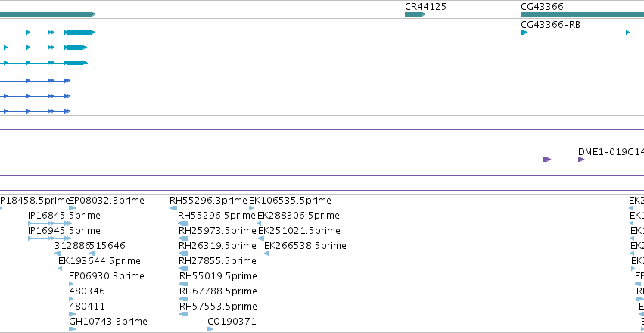Click the EK106535.5prime EST marker
644x333 pixels.
pos(251,208)
